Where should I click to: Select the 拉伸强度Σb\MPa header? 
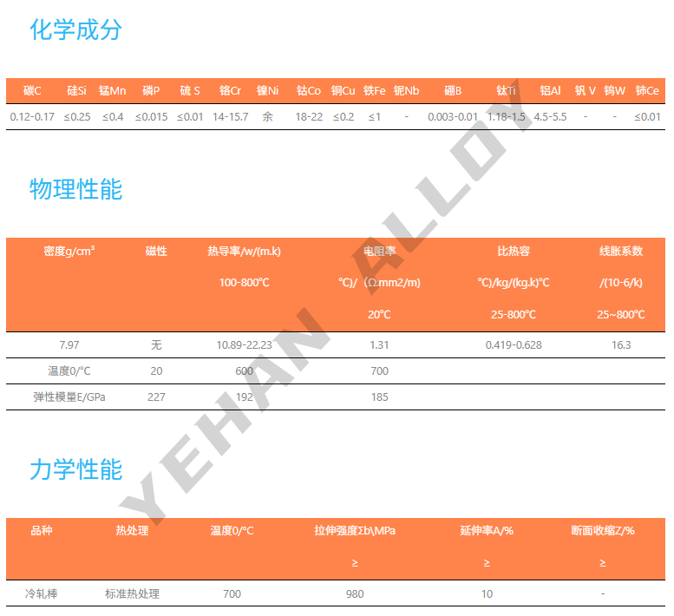pos(355,531)
